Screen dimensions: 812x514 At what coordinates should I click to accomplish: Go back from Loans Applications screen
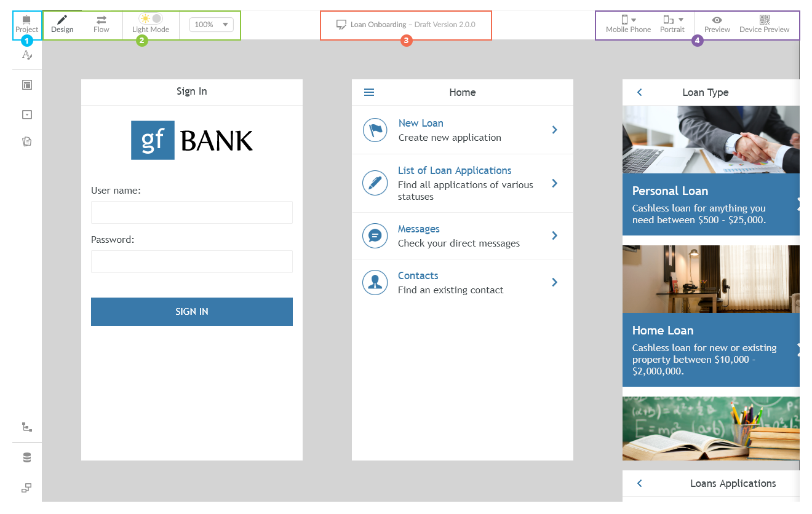[640, 483]
